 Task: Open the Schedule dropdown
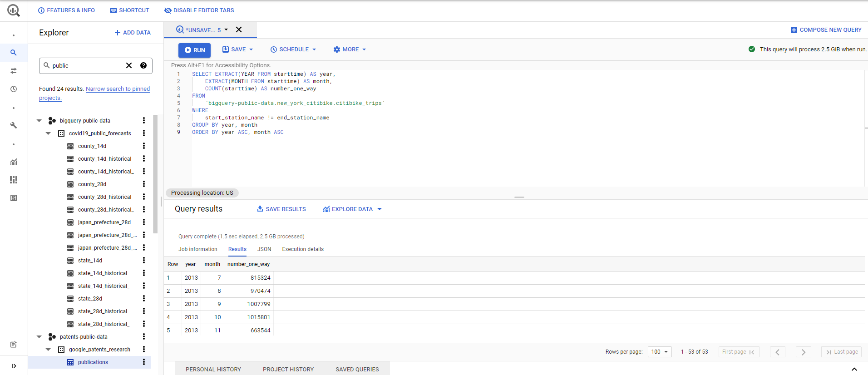pyautogui.click(x=293, y=49)
